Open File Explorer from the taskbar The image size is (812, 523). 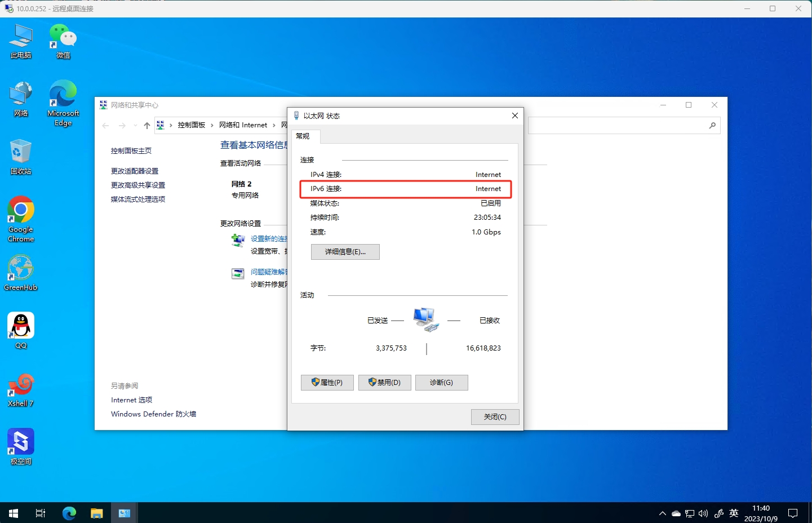pos(96,513)
